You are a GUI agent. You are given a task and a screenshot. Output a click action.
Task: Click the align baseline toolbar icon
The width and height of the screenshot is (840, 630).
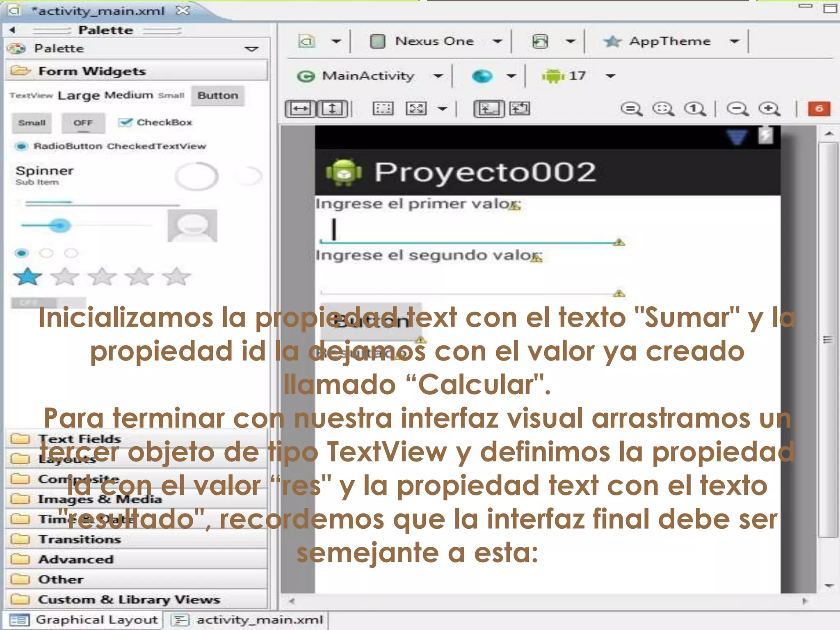488,109
